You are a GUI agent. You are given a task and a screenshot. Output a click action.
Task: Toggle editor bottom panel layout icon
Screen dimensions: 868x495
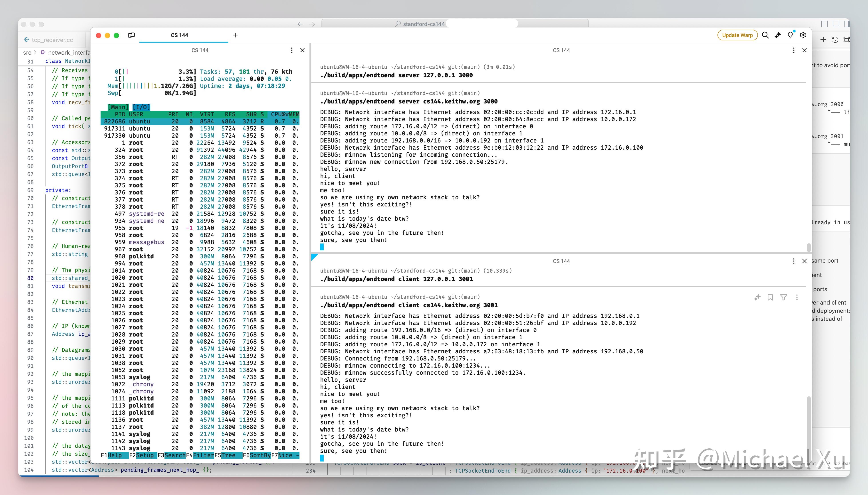point(836,24)
